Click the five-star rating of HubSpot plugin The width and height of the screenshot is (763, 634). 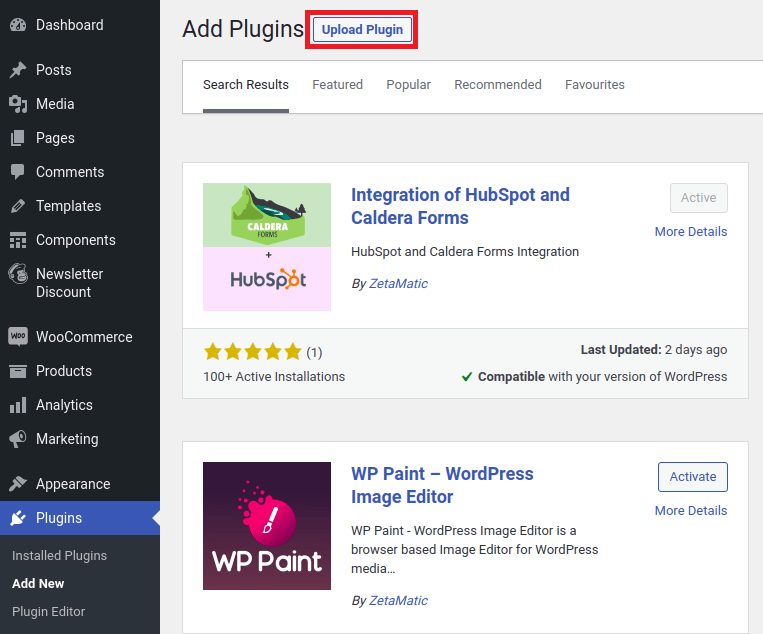253,351
